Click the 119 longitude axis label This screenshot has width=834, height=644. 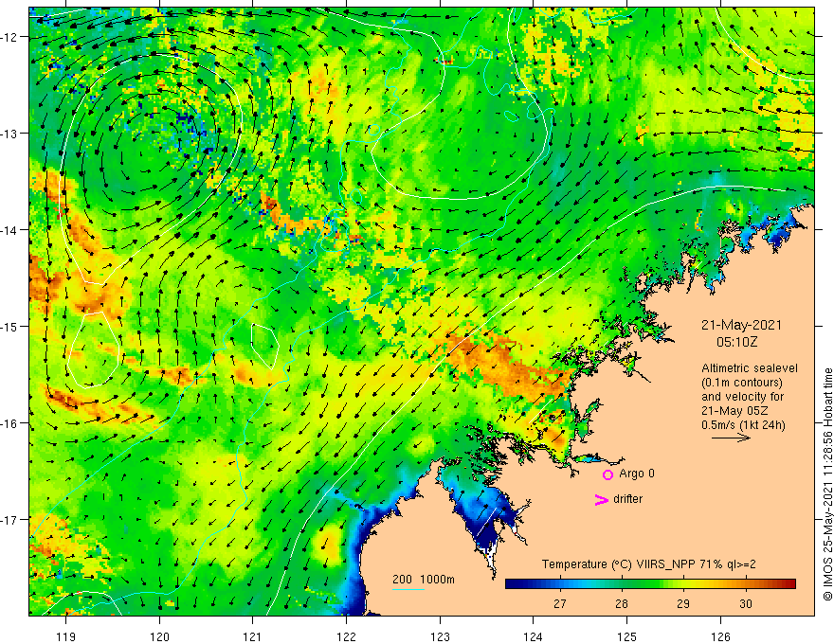(66, 636)
